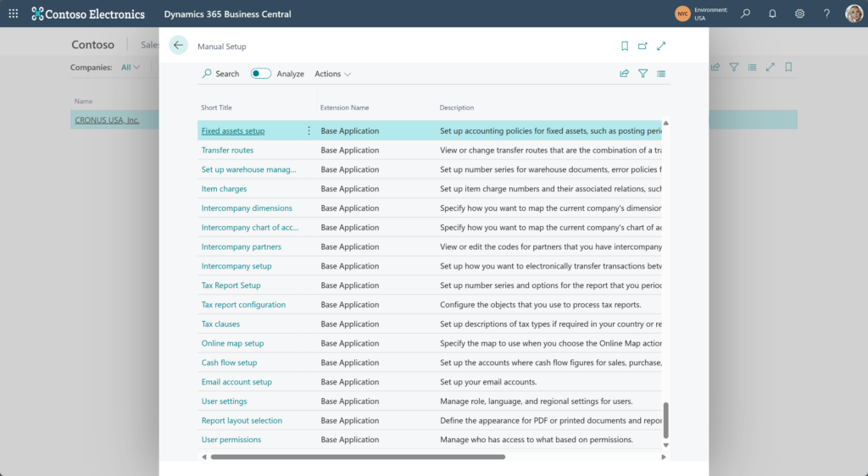Screen dimensions: 868x476
Task: Open Intercompany dimensions link
Action: (x=247, y=208)
